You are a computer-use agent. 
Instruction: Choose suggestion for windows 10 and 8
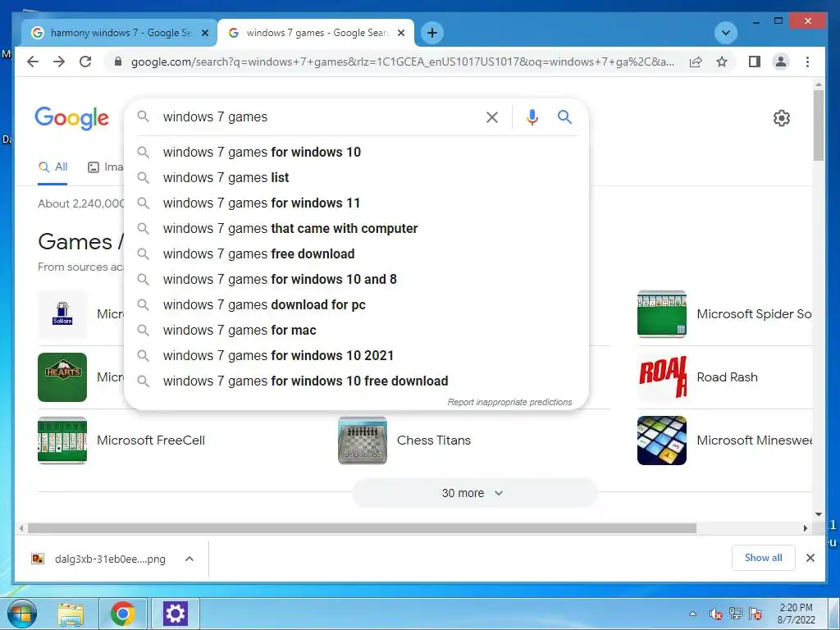click(x=356, y=279)
